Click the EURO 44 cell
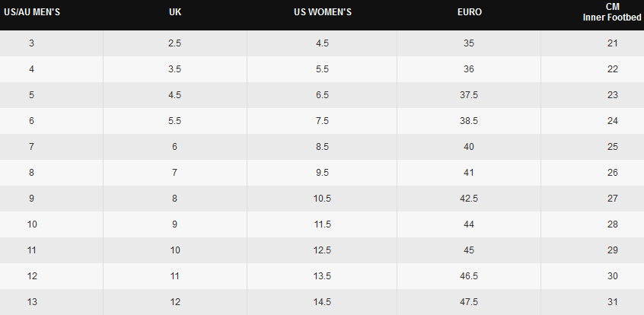Viewport: 644px width, 315px height. pyautogui.click(x=469, y=224)
